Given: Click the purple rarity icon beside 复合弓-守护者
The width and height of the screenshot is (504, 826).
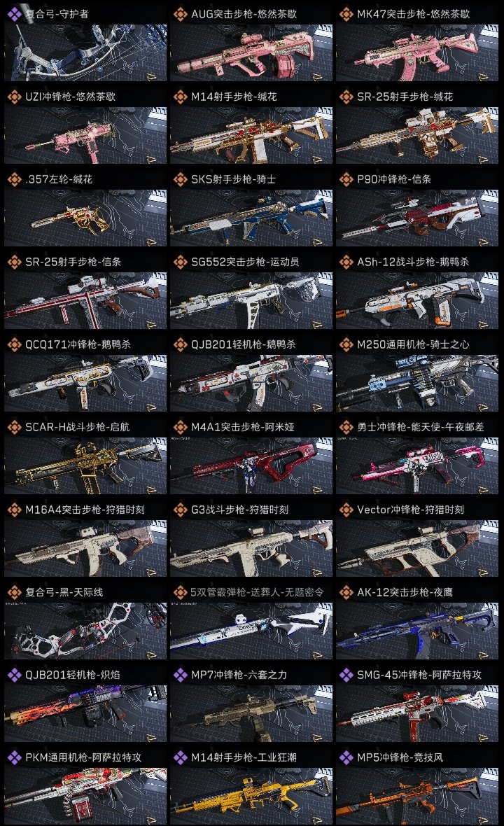Looking at the screenshot, I should pos(14,14).
